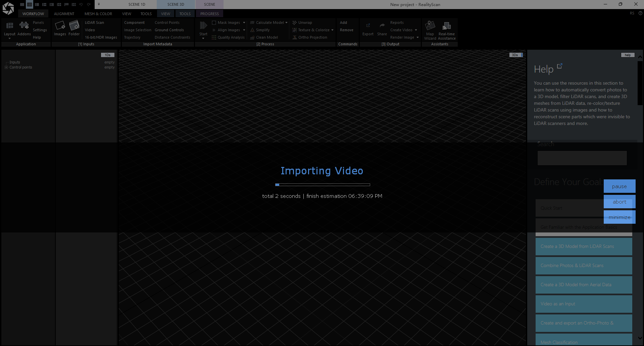Click the question mark help icon top-right

640,13
